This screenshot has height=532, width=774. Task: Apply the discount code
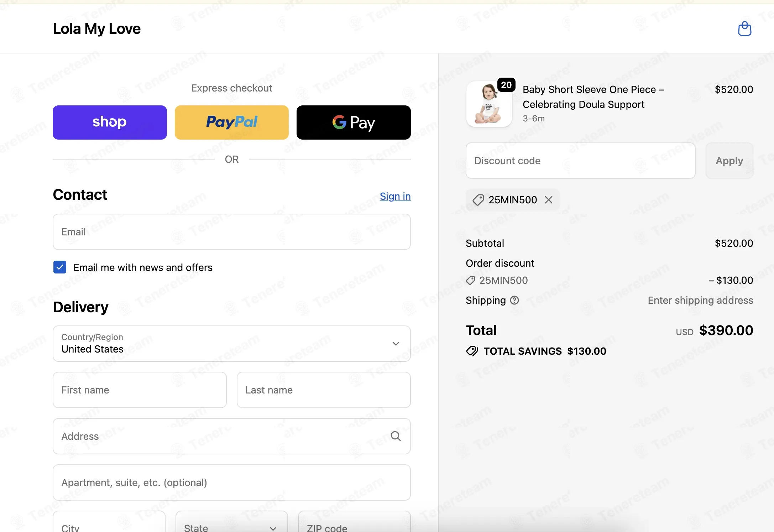tap(729, 161)
